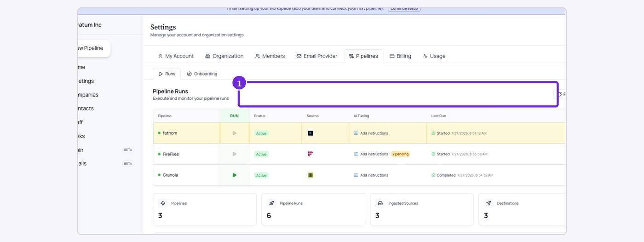This screenshot has height=242, width=644.
Task: Click the FireFlies row run play icon
Action: click(x=235, y=154)
